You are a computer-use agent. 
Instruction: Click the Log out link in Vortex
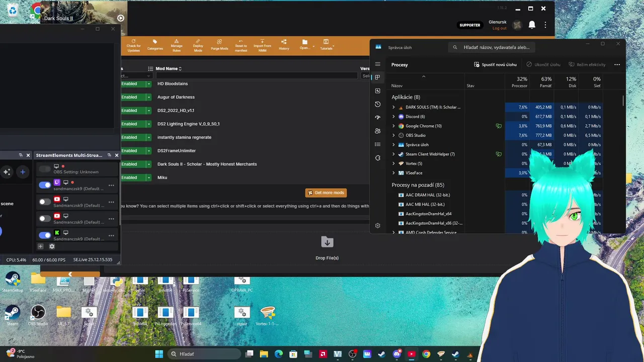click(500, 28)
